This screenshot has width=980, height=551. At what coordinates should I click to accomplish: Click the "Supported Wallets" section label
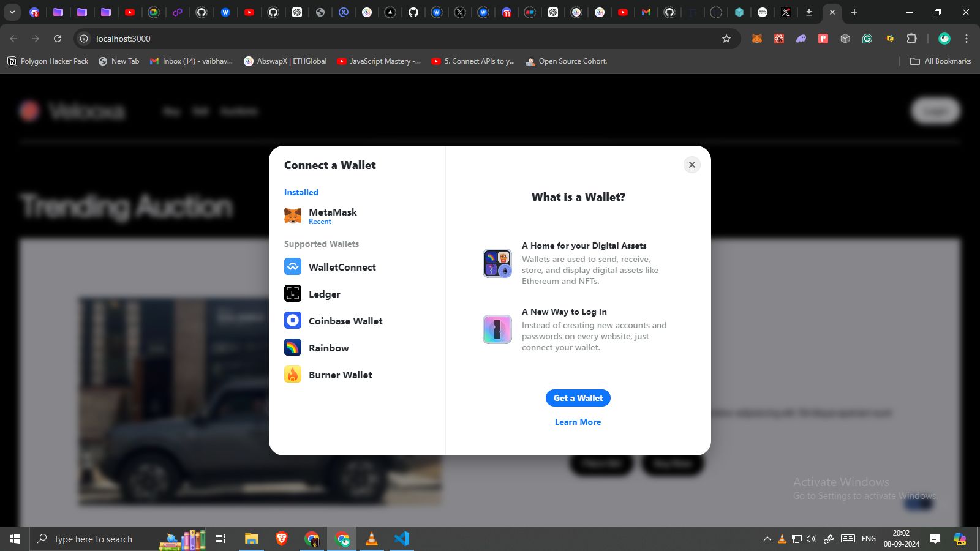322,244
